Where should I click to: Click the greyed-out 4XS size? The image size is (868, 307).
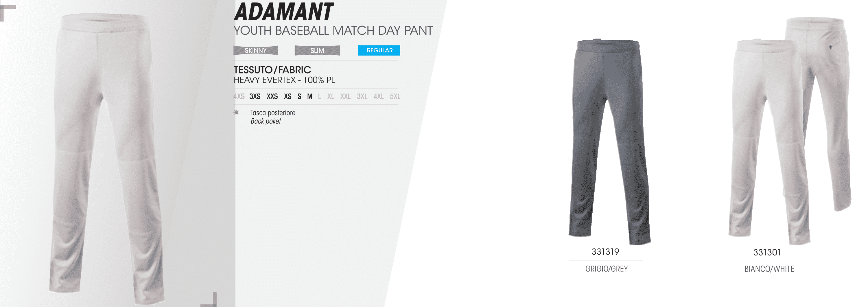pos(239,96)
